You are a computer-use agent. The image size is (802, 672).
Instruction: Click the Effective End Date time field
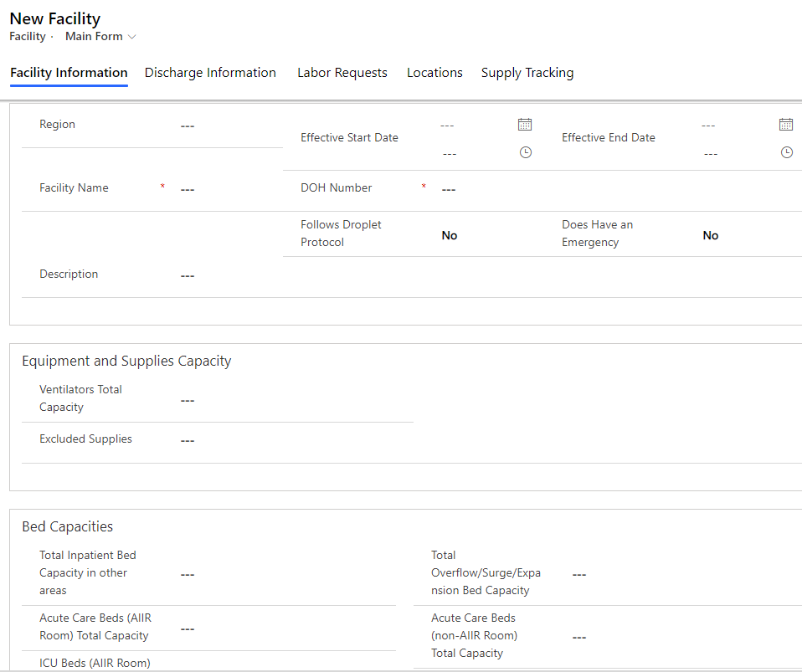point(737,153)
